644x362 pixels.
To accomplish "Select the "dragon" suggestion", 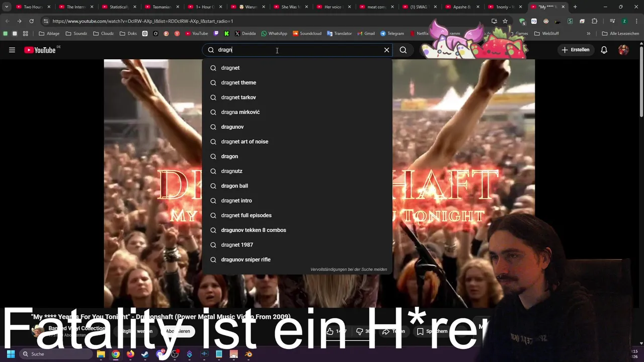I will coord(297,156).
